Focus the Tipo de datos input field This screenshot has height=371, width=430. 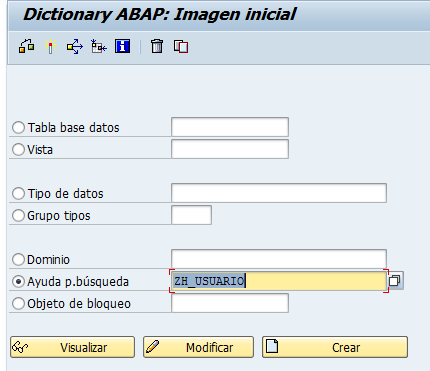pyautogui.click(x=279, y=193)
